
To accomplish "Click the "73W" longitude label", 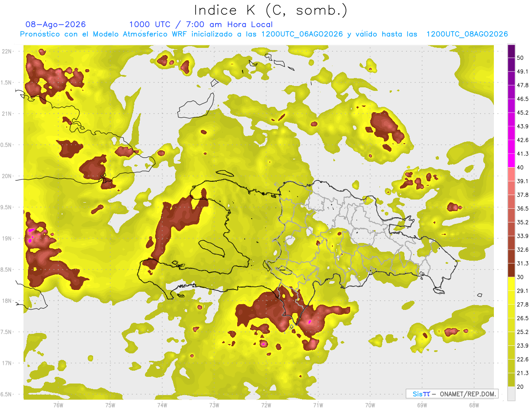I will click(x=214, y=405).
